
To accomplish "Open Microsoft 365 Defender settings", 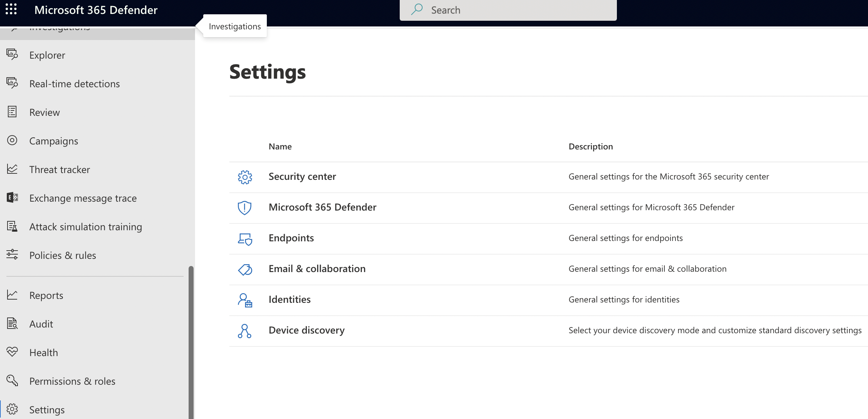I will [322, 207].
